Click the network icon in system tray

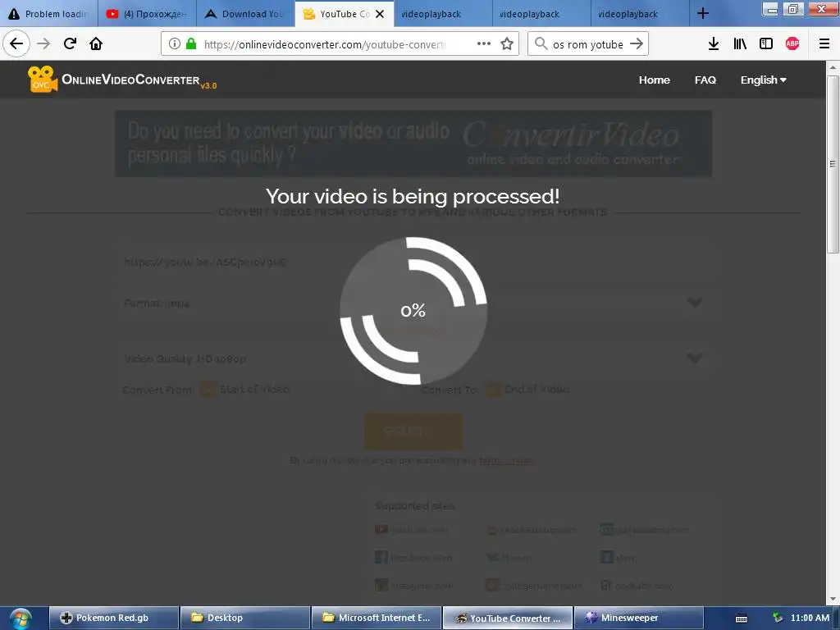coord(778,618)
